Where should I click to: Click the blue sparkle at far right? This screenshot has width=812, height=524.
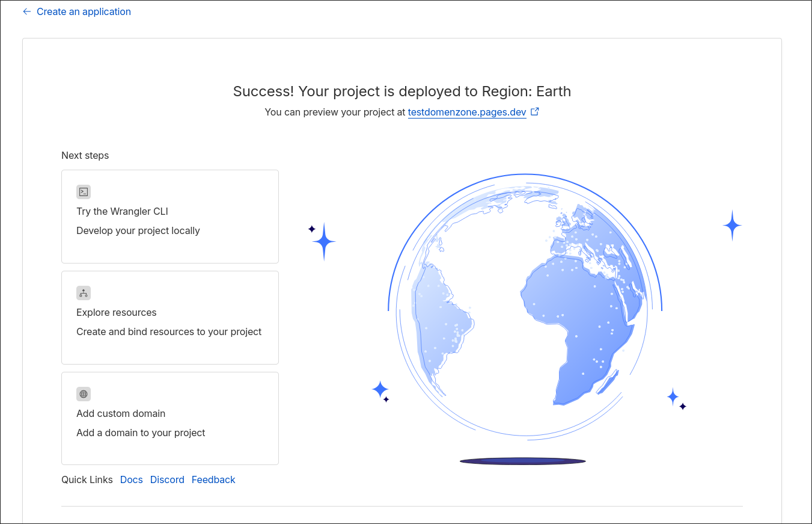coord(732,226)
